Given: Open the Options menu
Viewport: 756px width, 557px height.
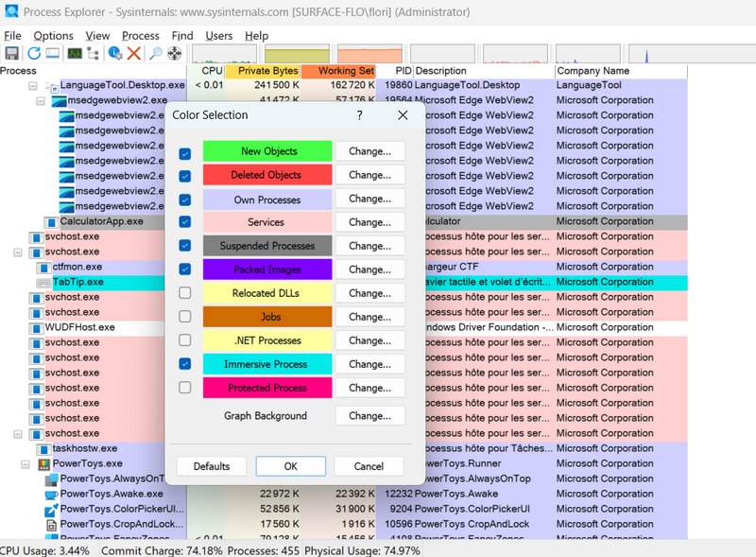Looking at the screenshot, I should coord(53,36).
